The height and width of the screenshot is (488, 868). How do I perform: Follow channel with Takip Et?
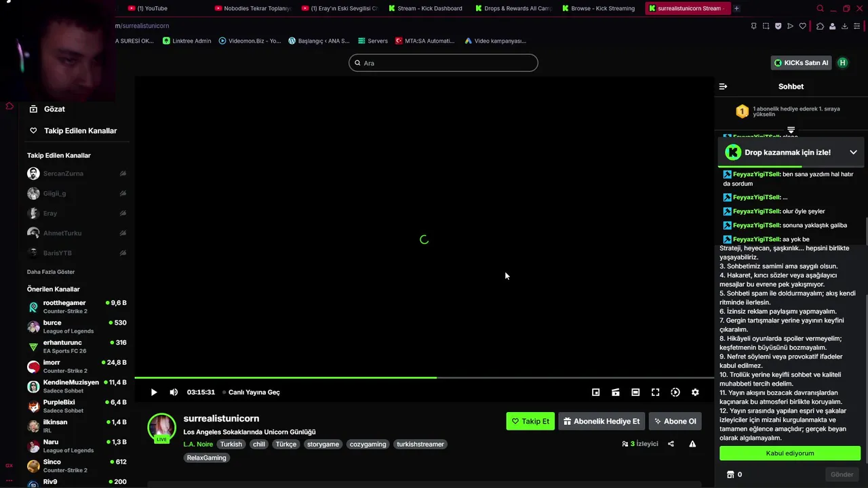[x=530, y=421]
